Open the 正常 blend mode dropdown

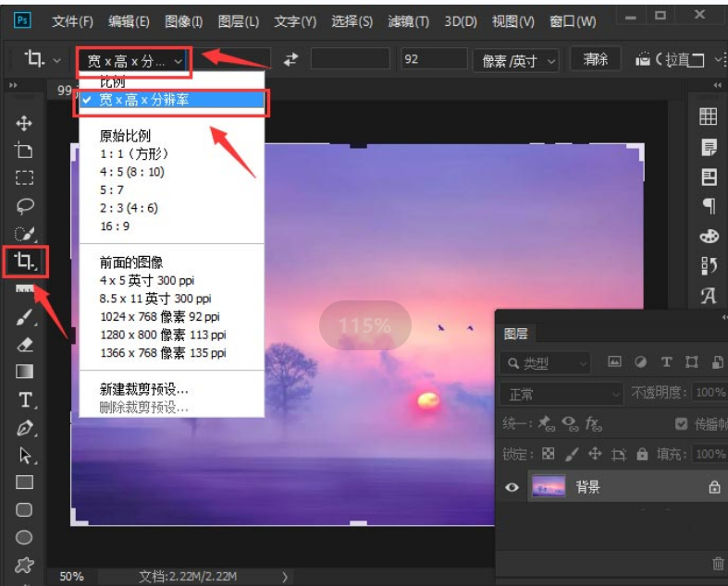561,394
